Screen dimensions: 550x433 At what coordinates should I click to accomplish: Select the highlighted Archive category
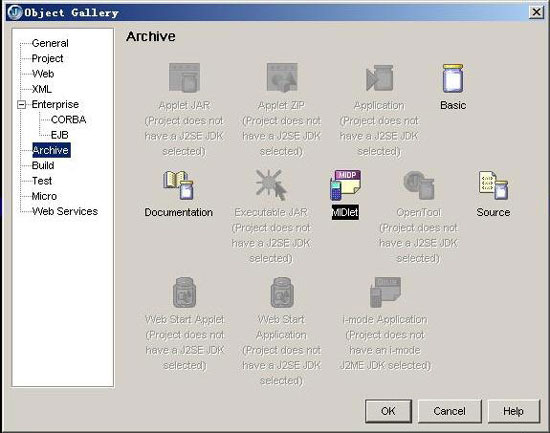click(x=51, y=150)
